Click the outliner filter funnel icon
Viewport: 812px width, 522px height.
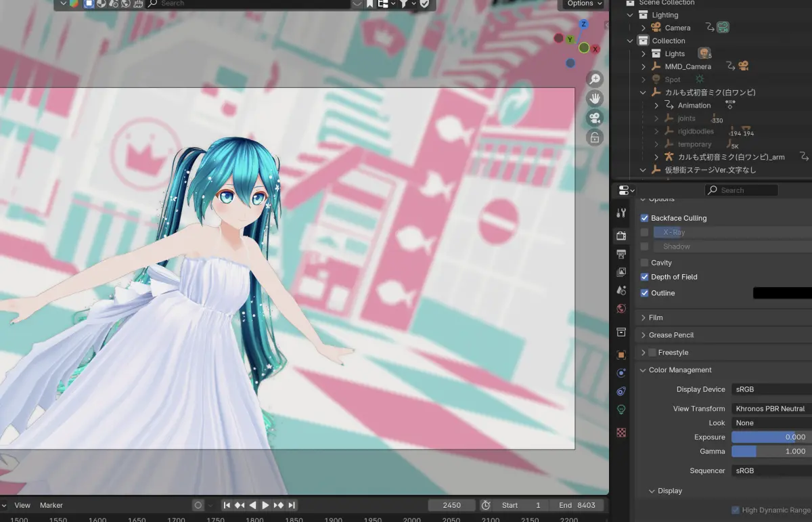click(x=403, y=3)
